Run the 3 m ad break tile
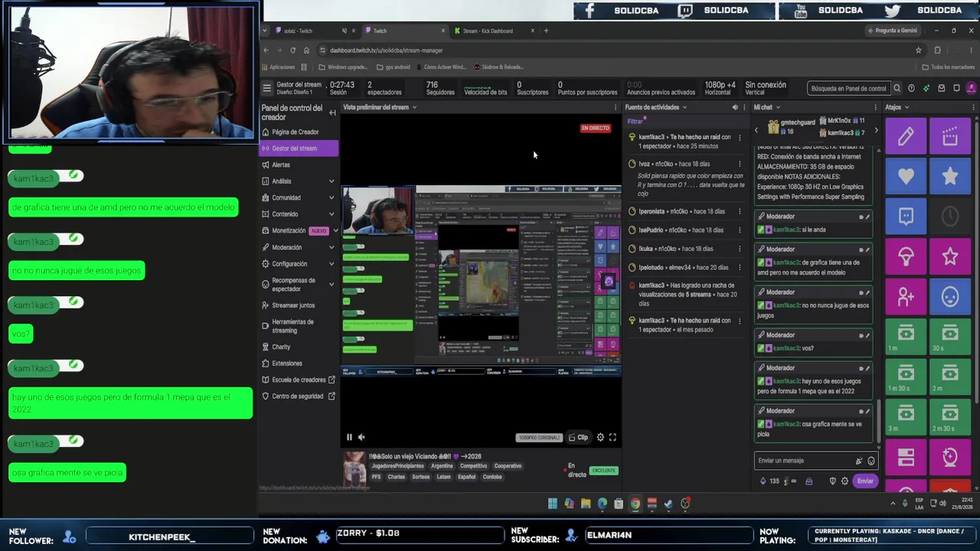 click(906, 417)
